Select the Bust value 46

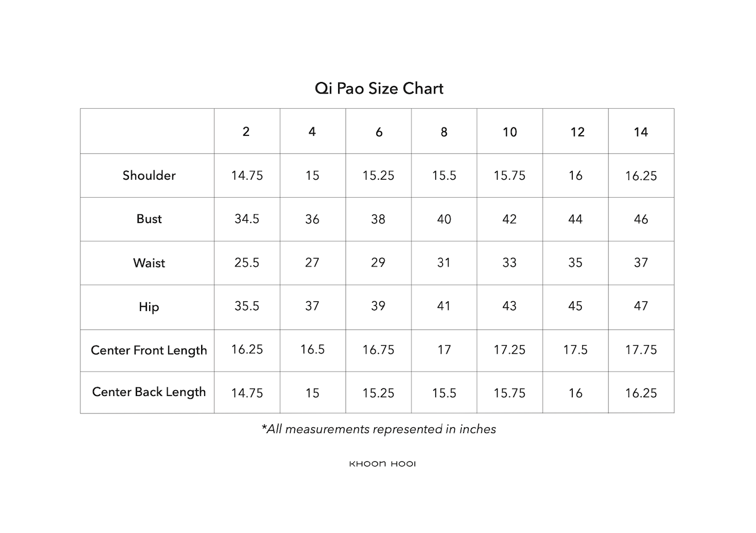tap(641, 219)
